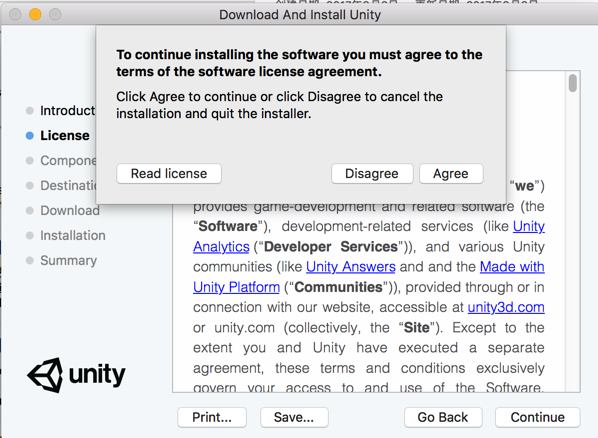Screen dimensions: 598x438
Task: Click the Agree button
Action: (x=451, y=174)
